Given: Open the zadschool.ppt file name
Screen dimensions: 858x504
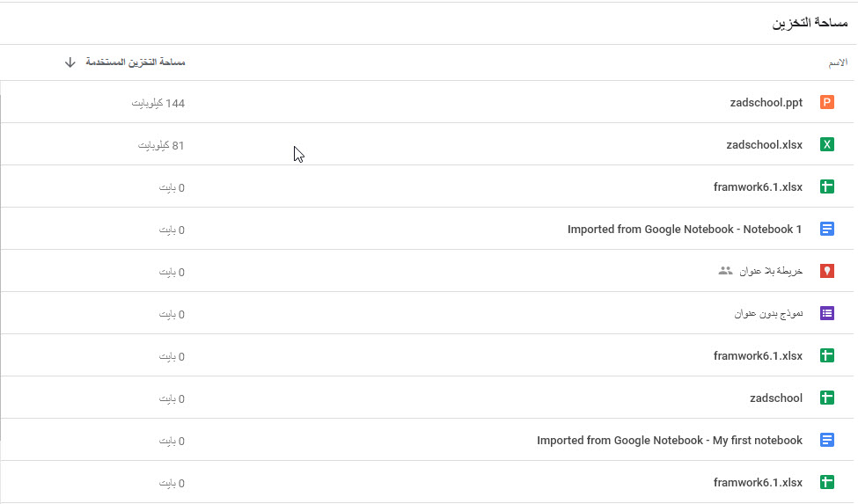Looking at the screenshot, I should click(x=766, y=103).
